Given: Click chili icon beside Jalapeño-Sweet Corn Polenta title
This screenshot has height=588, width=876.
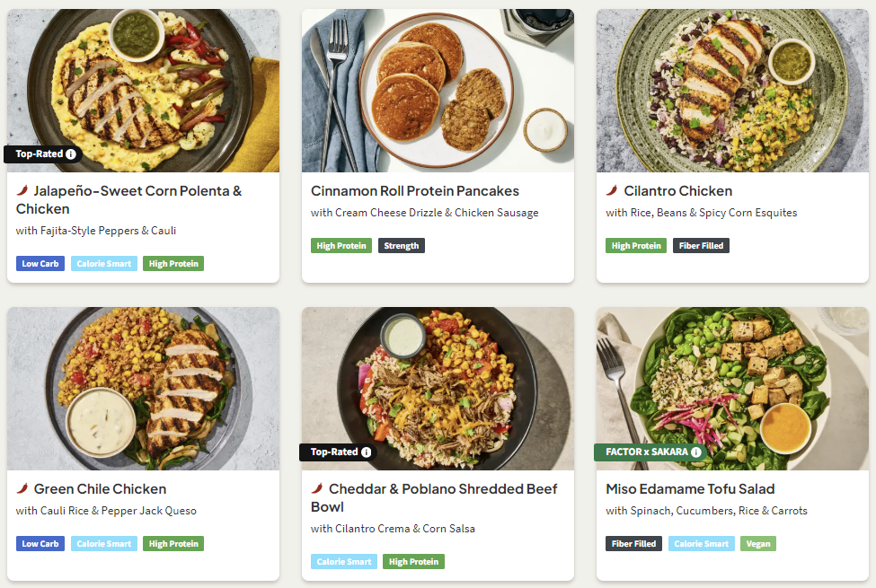Looking at the screenshot, I should pos(22,190).
